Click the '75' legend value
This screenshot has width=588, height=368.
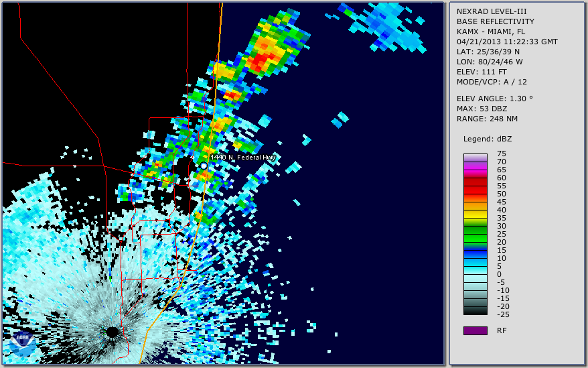(502, 154)
